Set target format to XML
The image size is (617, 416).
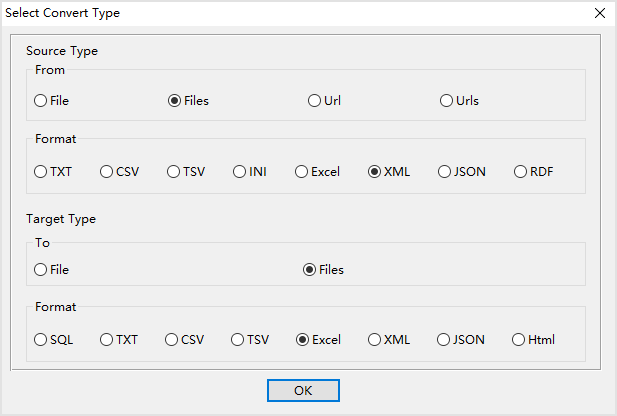375,339
